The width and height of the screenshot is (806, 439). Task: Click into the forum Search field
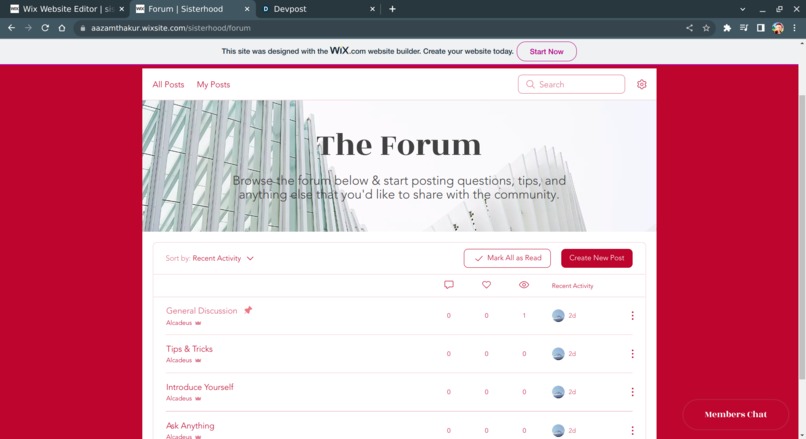[571, 84]
